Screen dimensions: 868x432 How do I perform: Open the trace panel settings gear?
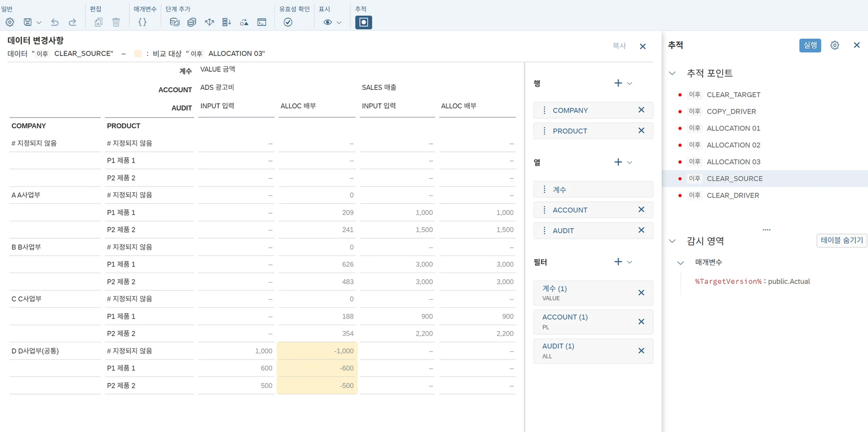[835, 45]
